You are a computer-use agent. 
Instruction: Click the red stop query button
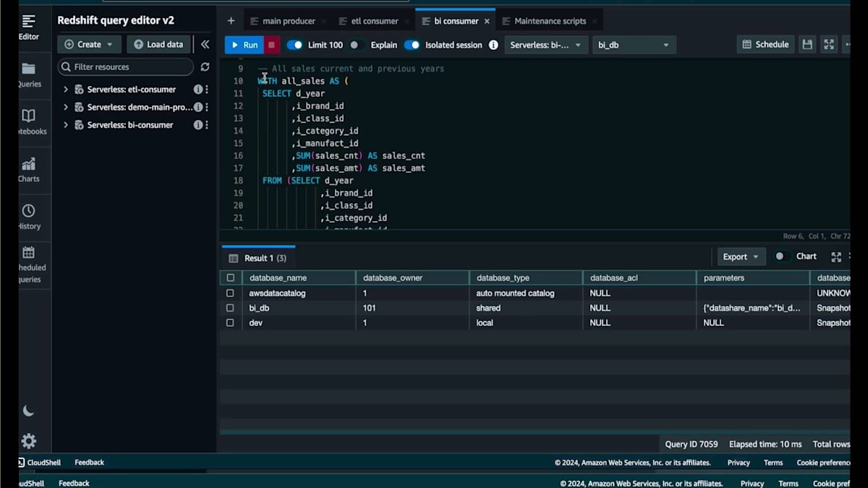[271, 45]
